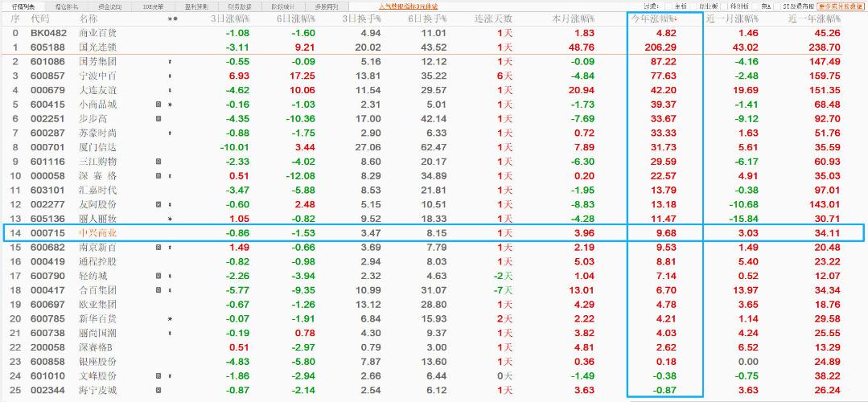Select stock code 600858

[x=47, y=362]
